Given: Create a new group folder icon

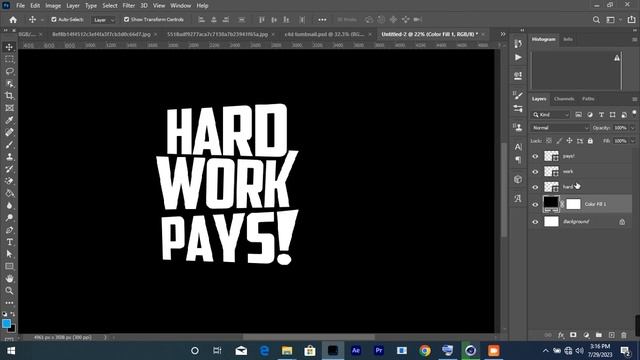Looking at the screenshot, I should pyautogui.click(x=599, y=335).
